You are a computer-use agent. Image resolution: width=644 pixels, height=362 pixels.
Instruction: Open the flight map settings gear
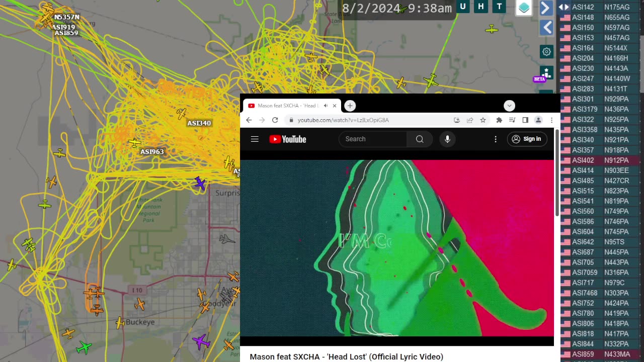point(546,51)
